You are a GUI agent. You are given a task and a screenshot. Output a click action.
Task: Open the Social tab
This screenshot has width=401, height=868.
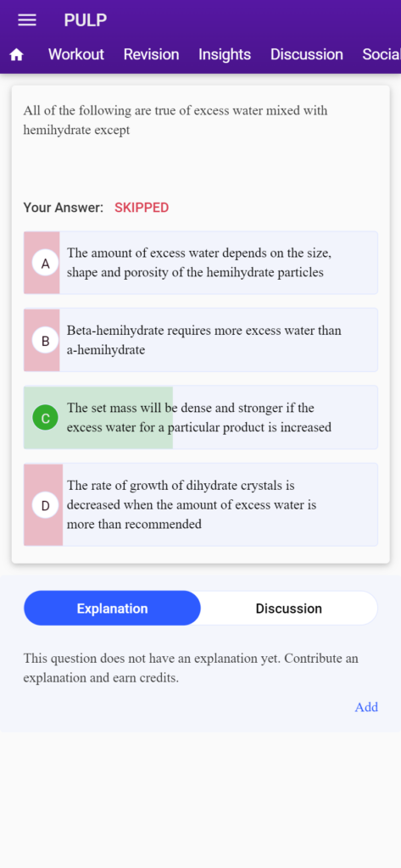[x=381, y=54]
